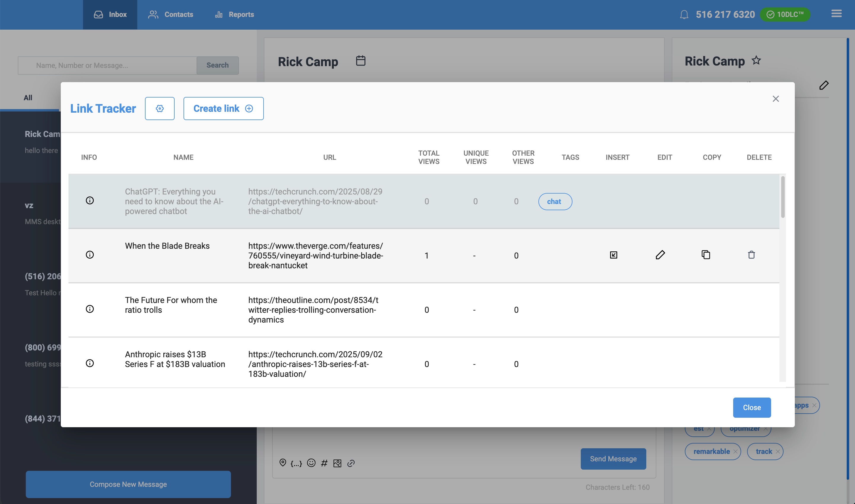
Task: Click the techcrunch anthropic URL text
Action: point(315,364)
